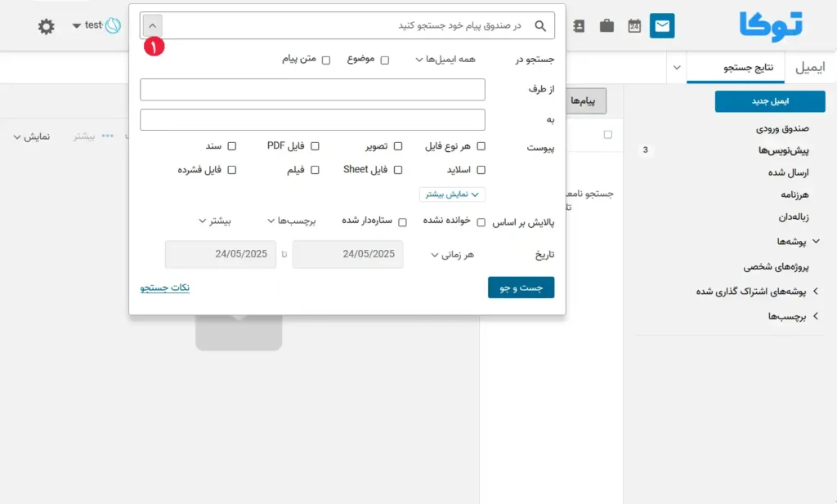Check the هر نوع فایل attachment option
The image size is (837, 504).
click(x=481, y=146)
